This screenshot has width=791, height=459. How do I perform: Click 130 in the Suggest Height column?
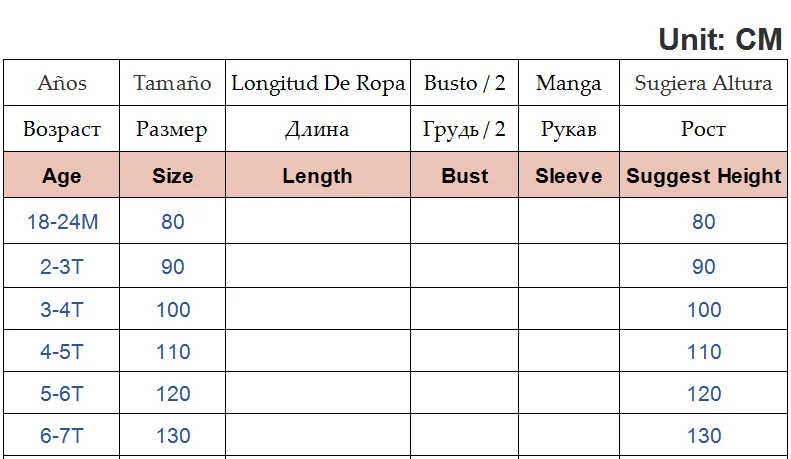[703, 436]
